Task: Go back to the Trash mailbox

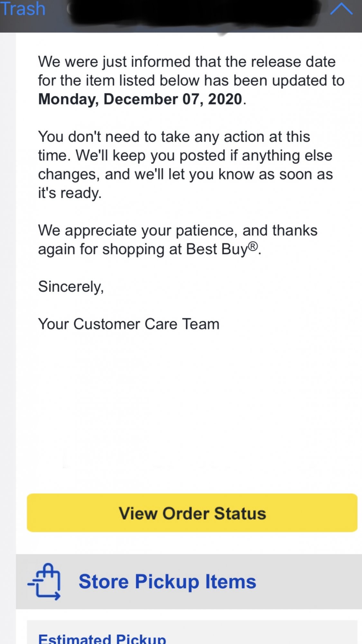Action: tap(23, 8)
